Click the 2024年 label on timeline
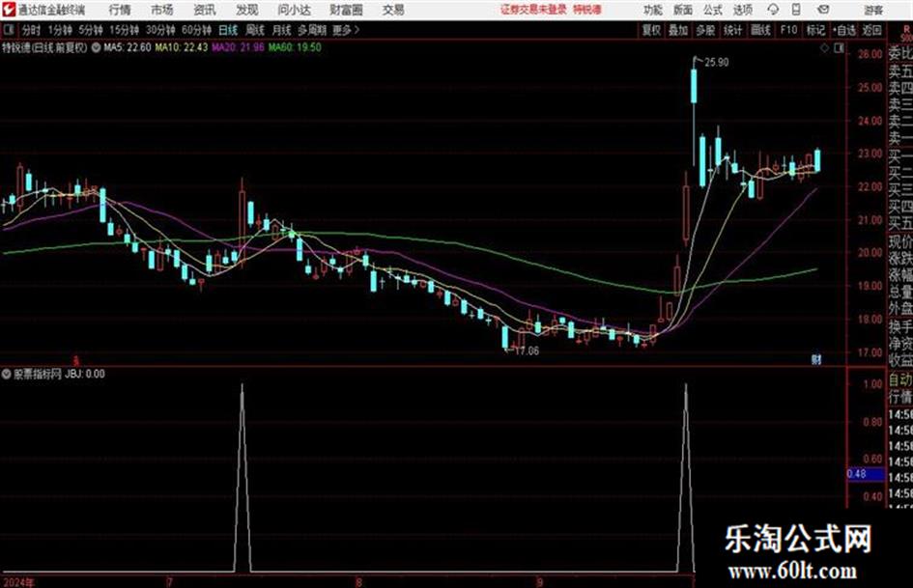This screenshot has width=913, height=588. pos(18,582)
